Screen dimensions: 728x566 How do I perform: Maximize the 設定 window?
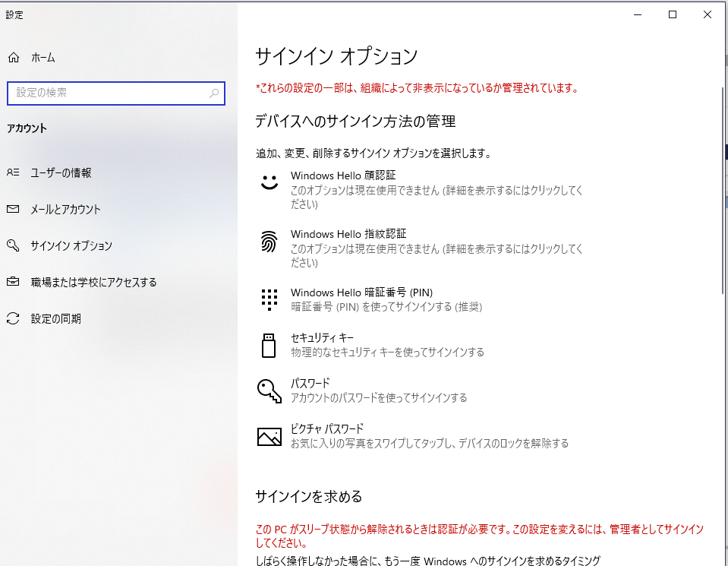pyautogui.click(x=673, y=15)
